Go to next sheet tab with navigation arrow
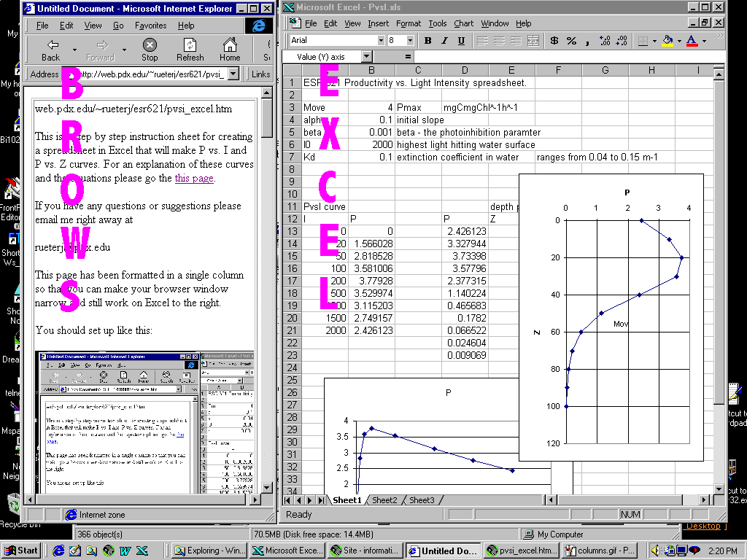Screen dimensions: 747x560 point(309,500)
